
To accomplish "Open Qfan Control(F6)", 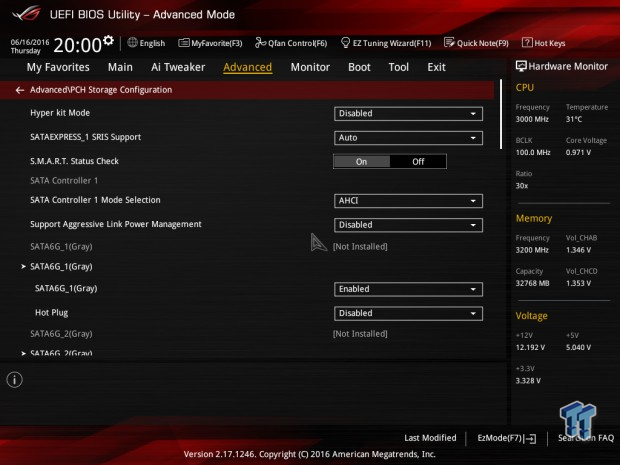I will point(291,43).
